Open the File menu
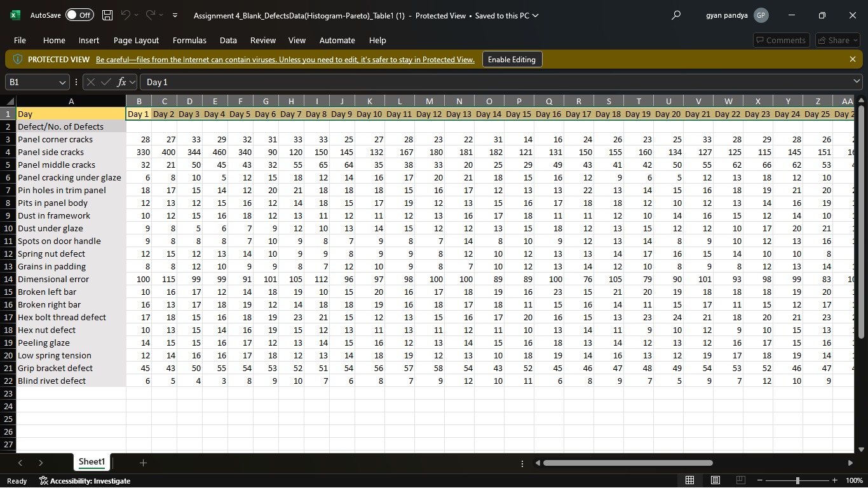Screen dimensions: 868x488 pos(20,40)
